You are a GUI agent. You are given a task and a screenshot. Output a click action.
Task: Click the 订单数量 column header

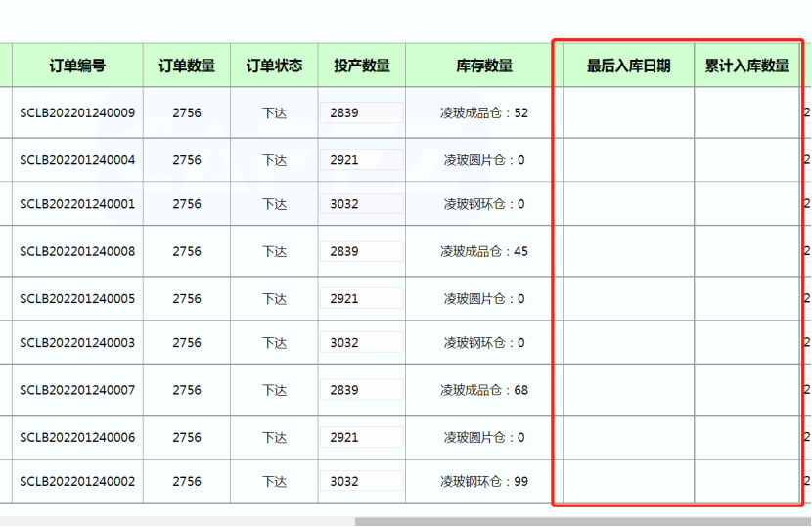coord(187,66)
